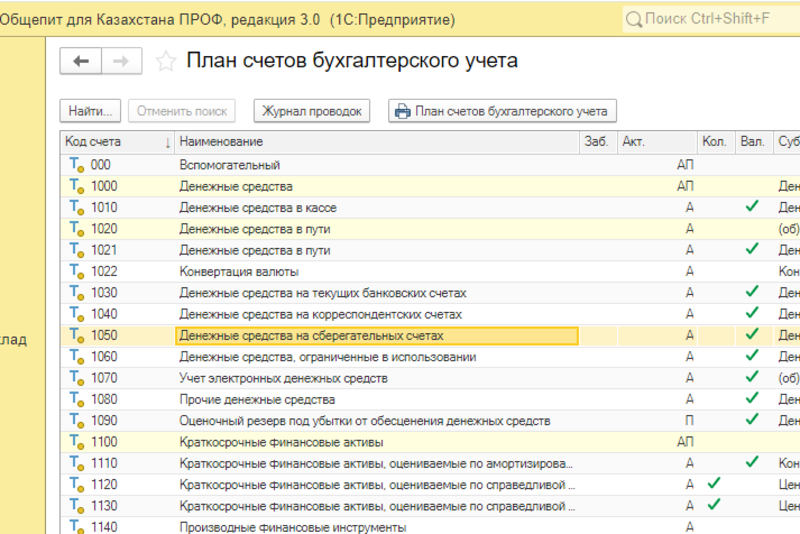The width and height of the screenshot is (800, 534).
Task: Click the account icon of row 000
Action: 75,165
